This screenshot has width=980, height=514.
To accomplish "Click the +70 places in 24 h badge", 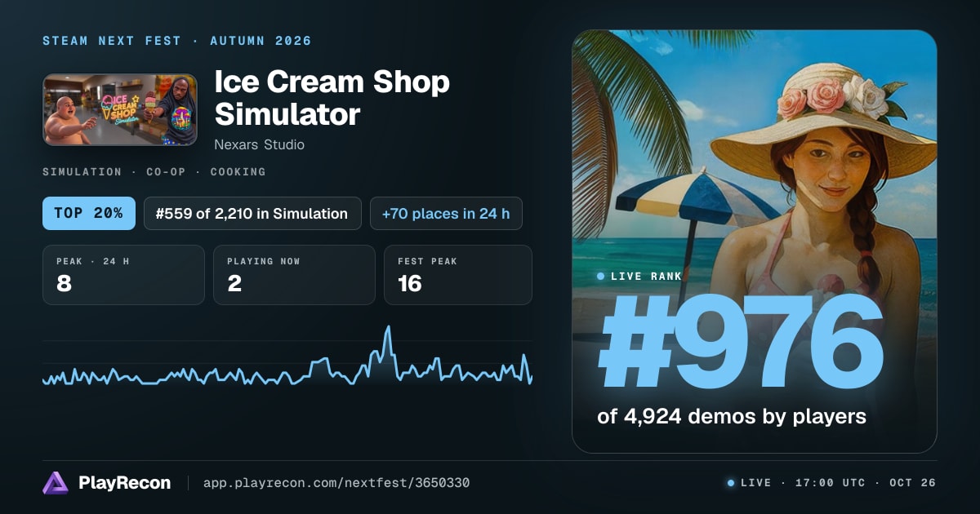I will click(446, 214).
